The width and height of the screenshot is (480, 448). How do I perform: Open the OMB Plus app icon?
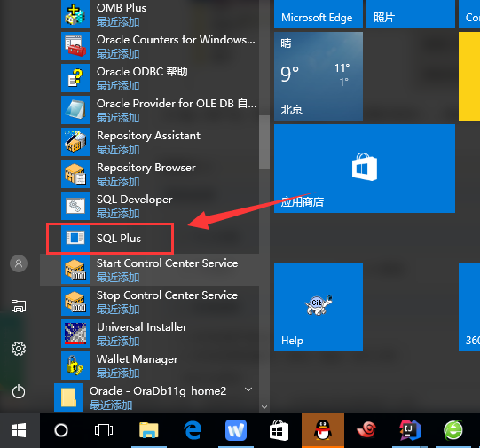click(75, 14)
